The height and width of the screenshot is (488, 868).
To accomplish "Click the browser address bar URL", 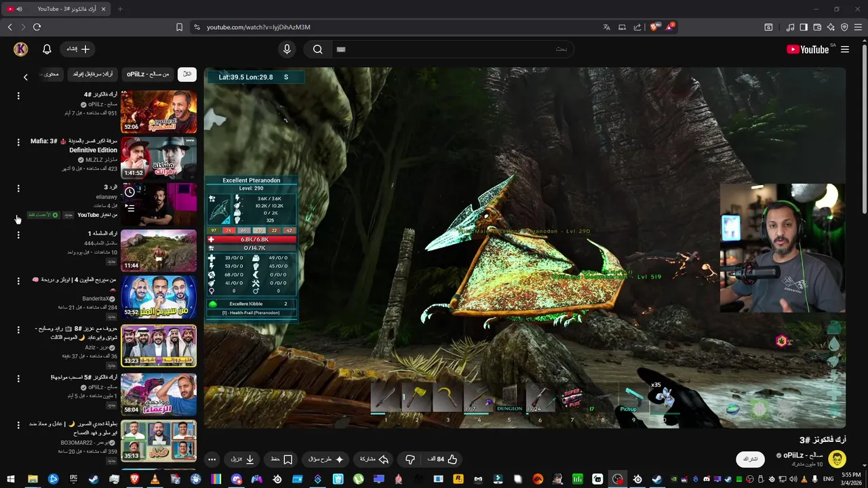I will pos(258,27).
